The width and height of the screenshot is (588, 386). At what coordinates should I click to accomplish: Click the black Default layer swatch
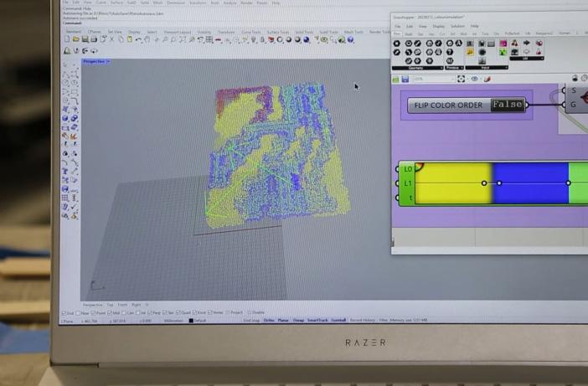tap(191, 321)
